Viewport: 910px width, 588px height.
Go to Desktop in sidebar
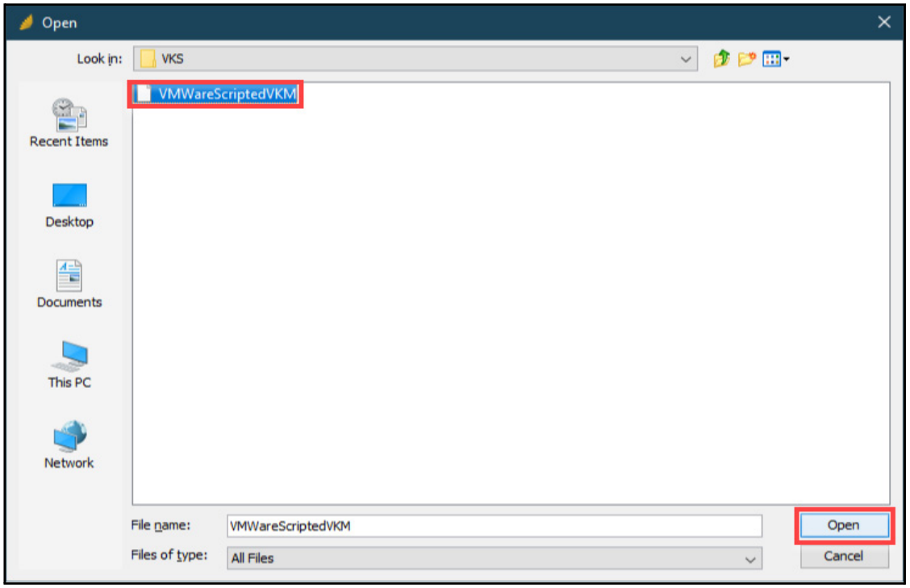(69, 206)
